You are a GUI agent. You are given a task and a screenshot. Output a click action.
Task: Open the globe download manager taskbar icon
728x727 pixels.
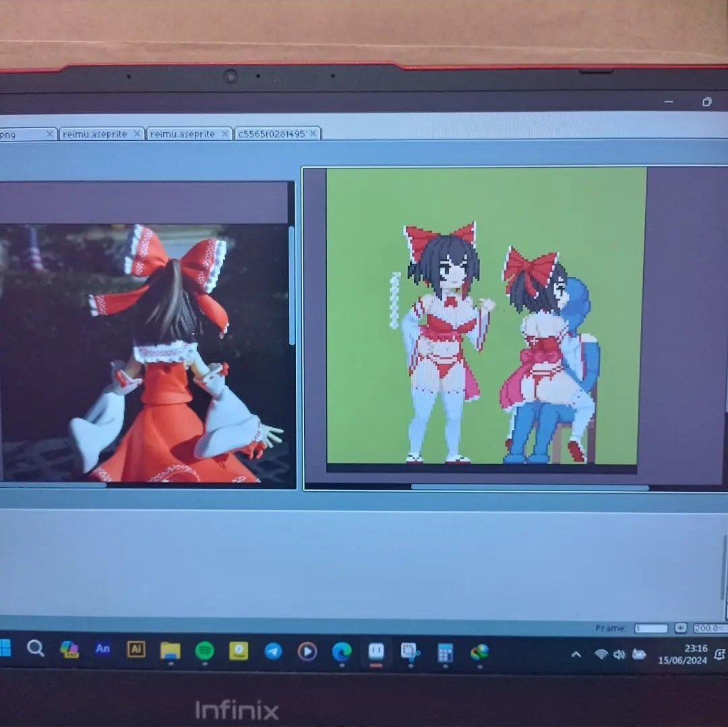pos(480,653)
